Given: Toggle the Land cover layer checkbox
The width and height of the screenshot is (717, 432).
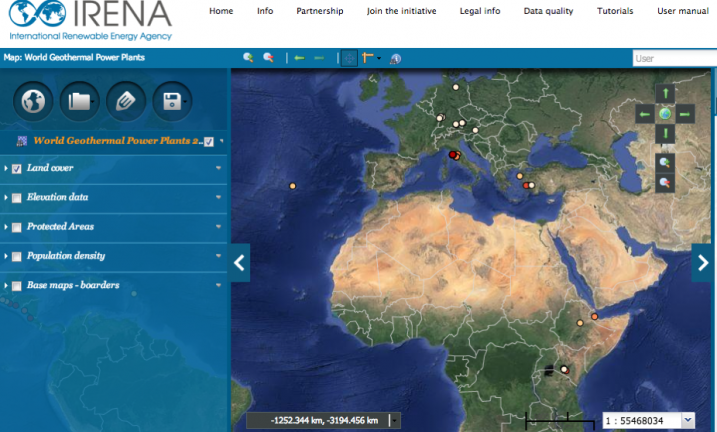Looking at the screenshot, I should [x=17, y=169].
